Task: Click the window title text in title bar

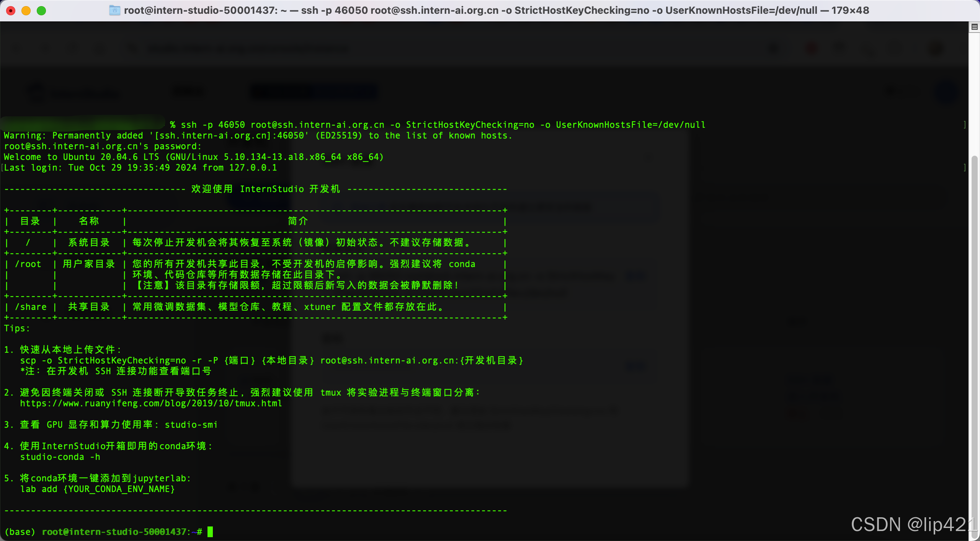Action: coord(496,10)
